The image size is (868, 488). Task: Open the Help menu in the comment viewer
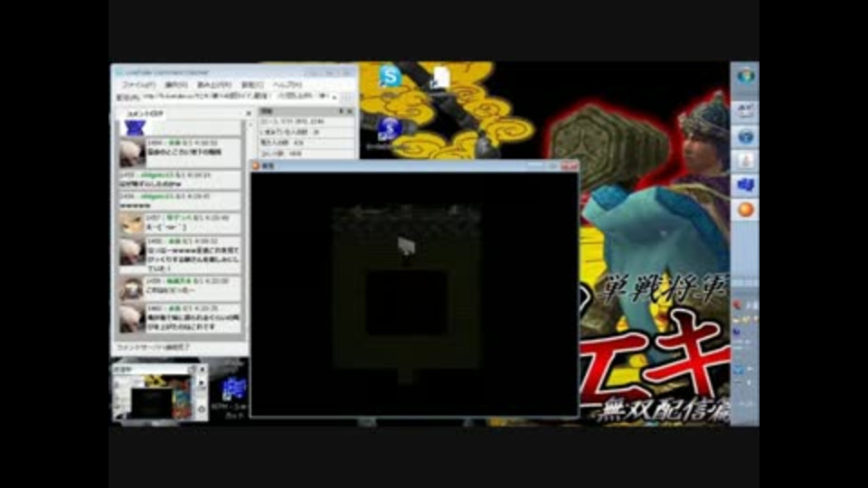point(288,85)
